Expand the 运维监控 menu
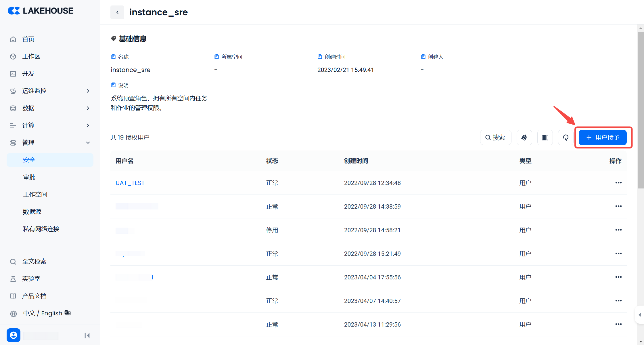 [x=88, y=91]
